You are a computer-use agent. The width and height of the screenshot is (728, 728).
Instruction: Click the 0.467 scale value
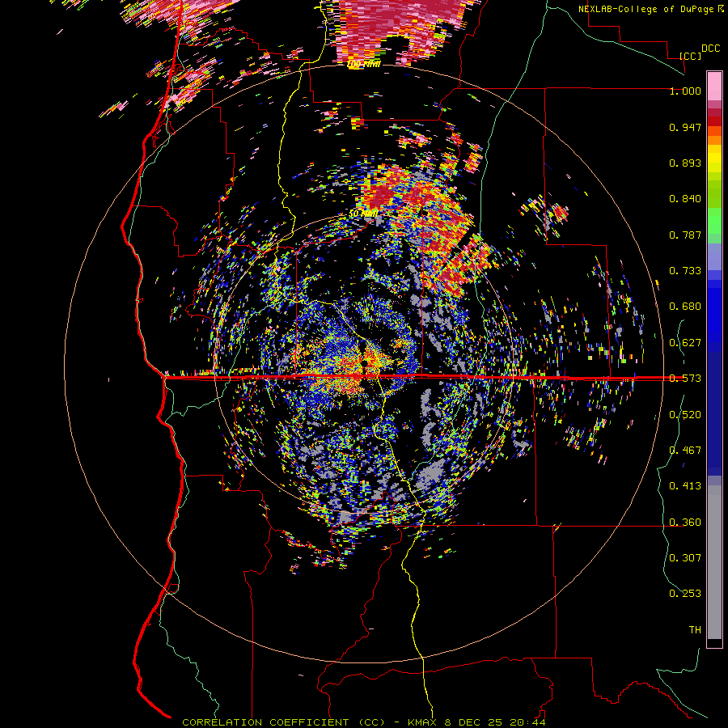coord(685,451)
